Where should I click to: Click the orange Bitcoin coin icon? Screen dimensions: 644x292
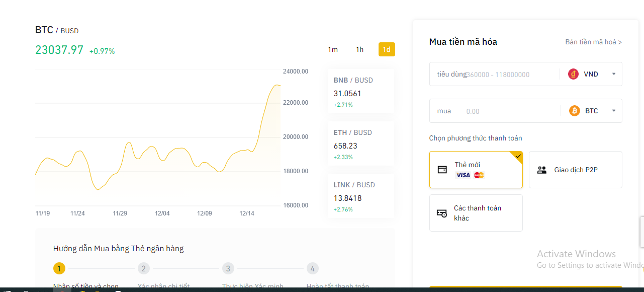click(574, 111)
